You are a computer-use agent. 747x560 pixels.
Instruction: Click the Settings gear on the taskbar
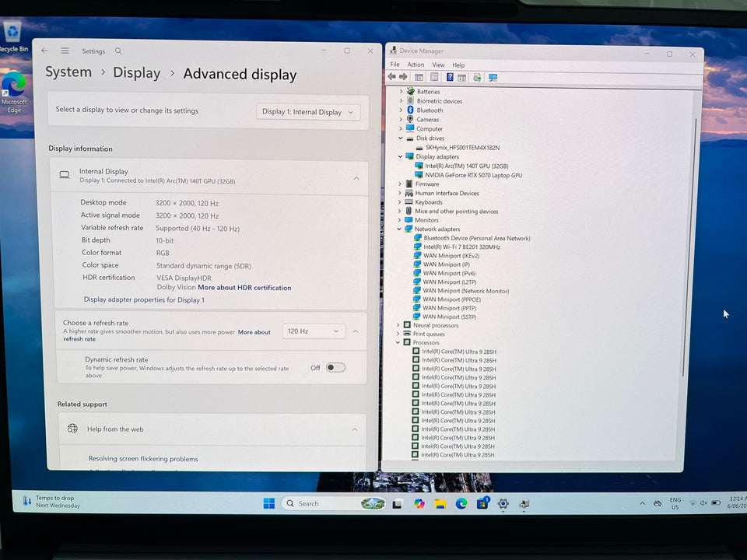click(503, 504)
